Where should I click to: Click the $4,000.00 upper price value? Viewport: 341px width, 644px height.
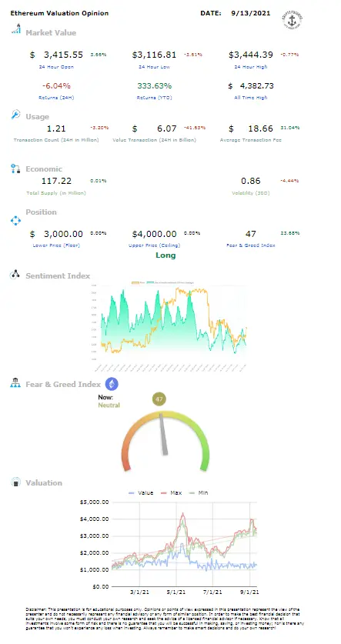click(155, 234)
